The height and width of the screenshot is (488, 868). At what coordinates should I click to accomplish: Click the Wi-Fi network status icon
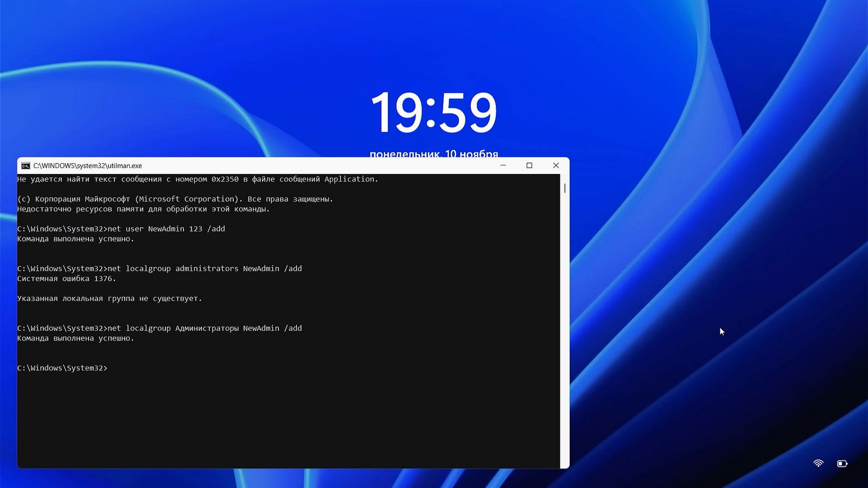[x=818, y=463]
